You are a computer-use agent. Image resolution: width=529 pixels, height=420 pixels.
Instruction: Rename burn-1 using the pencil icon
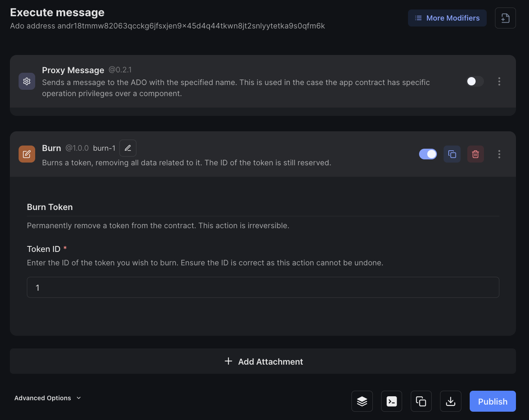coord(128,148)
